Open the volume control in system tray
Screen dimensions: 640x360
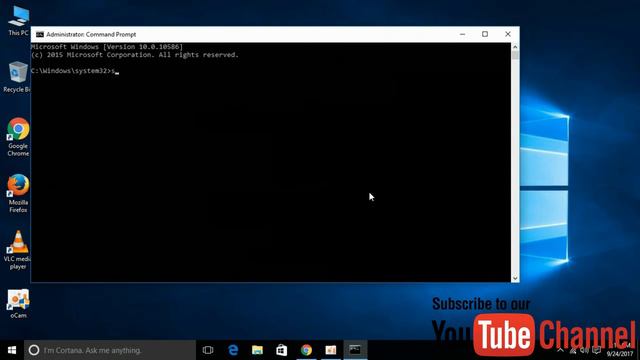click(x=584, y=350)
